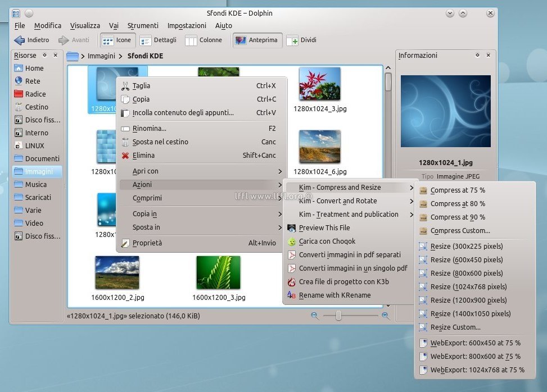The height and width of the screenshot is (392, 547).
Task: Open the Strumenti menu
Action: (x=143, y=26)
